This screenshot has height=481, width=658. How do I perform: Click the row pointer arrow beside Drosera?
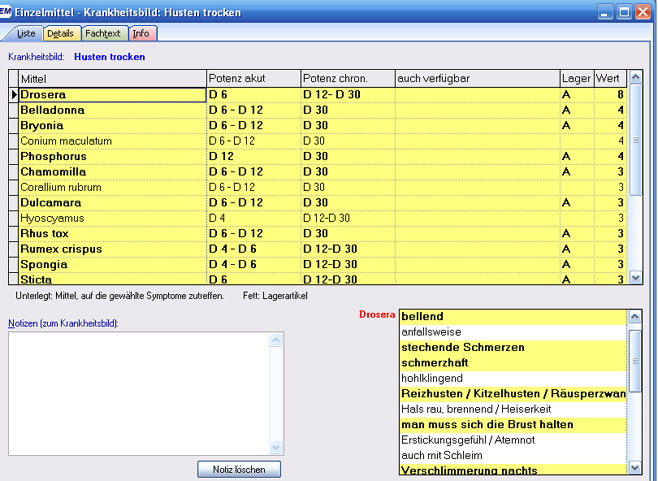(x=14, y=94)
